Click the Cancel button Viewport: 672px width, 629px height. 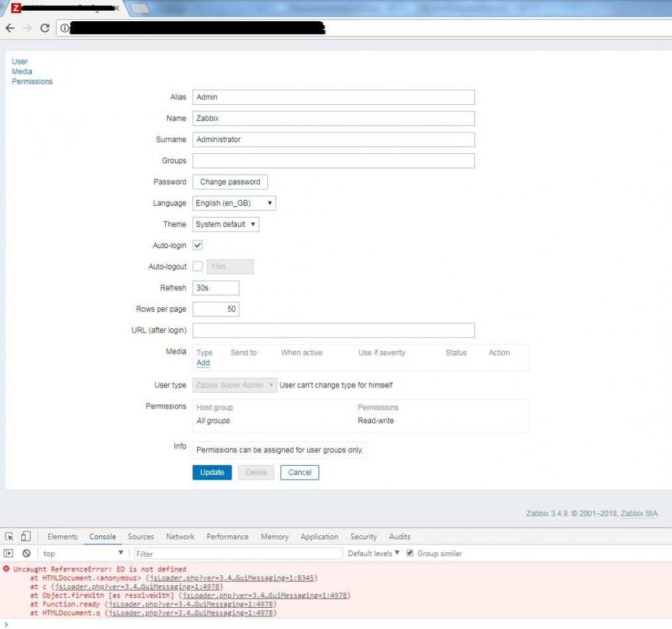(x=300, y=472)
